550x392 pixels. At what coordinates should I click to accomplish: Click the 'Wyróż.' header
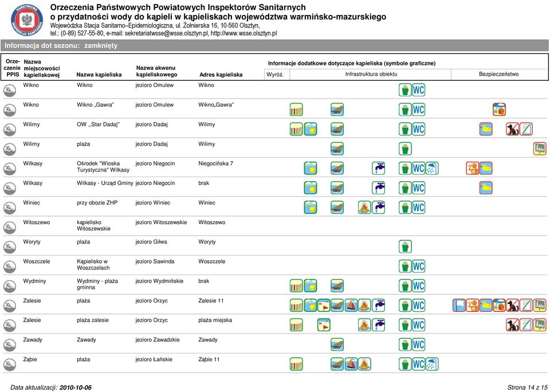(x=276, y=75)
